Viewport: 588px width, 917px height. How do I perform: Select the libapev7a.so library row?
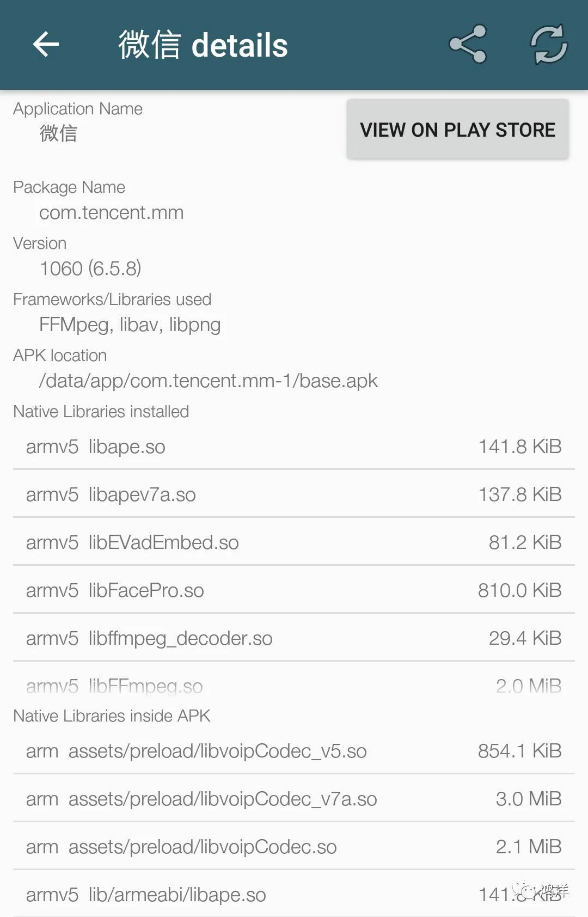pyautogui.click(x=294, y=494)
